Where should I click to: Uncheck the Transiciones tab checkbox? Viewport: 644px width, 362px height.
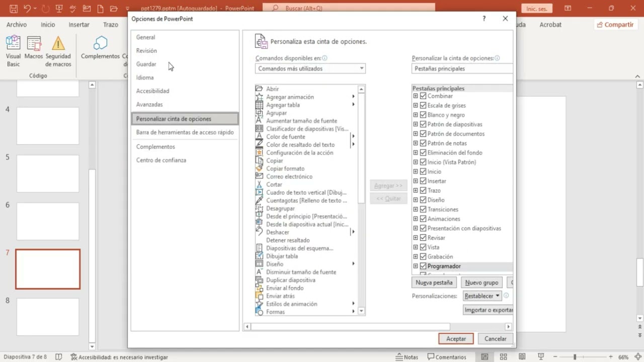tap(423, 209)
